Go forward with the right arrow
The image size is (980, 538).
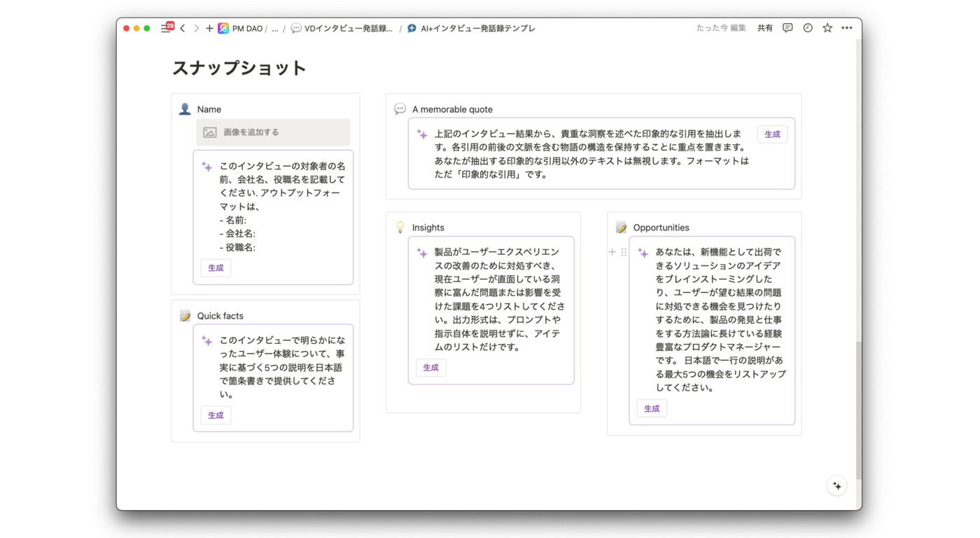(x=196, y=28)
